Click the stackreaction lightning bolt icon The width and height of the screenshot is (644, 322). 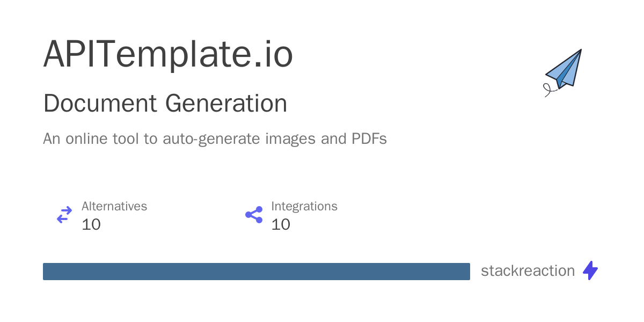pyautogui.click(x=590, y=270)
